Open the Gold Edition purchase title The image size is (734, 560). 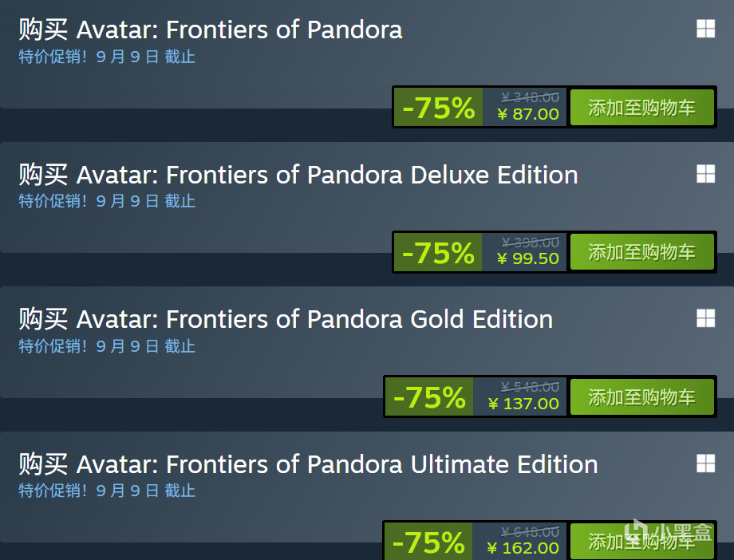tap(286, 319)
